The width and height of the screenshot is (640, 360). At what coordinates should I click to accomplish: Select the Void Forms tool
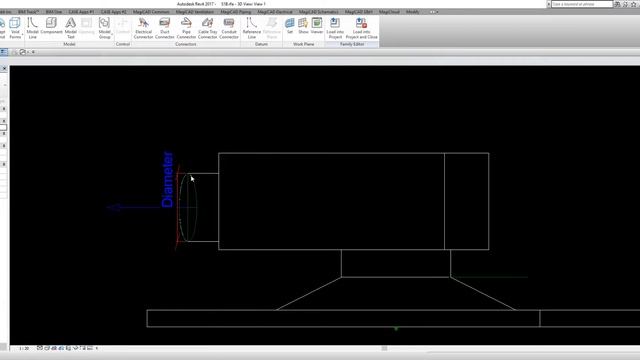[15, 28]
